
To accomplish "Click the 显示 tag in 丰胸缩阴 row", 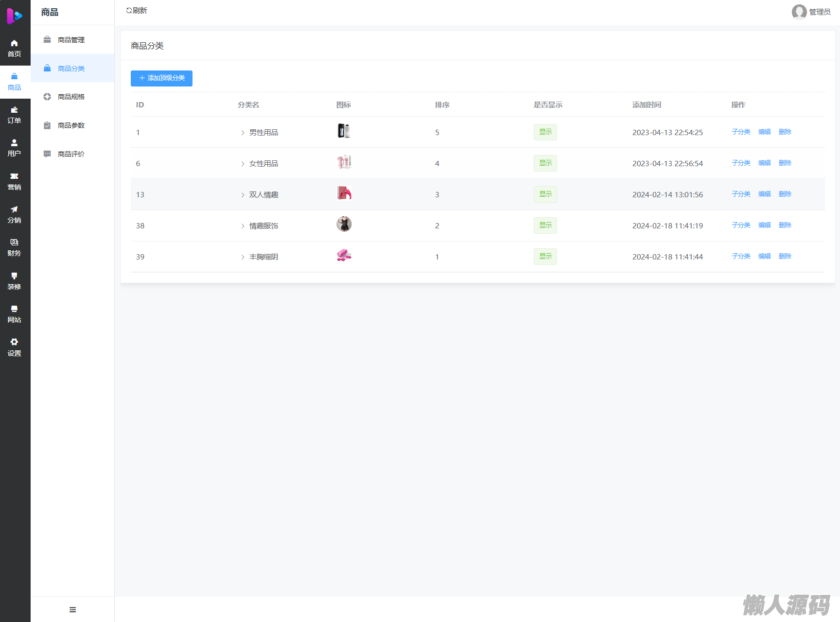I will [x=545, y=257].
